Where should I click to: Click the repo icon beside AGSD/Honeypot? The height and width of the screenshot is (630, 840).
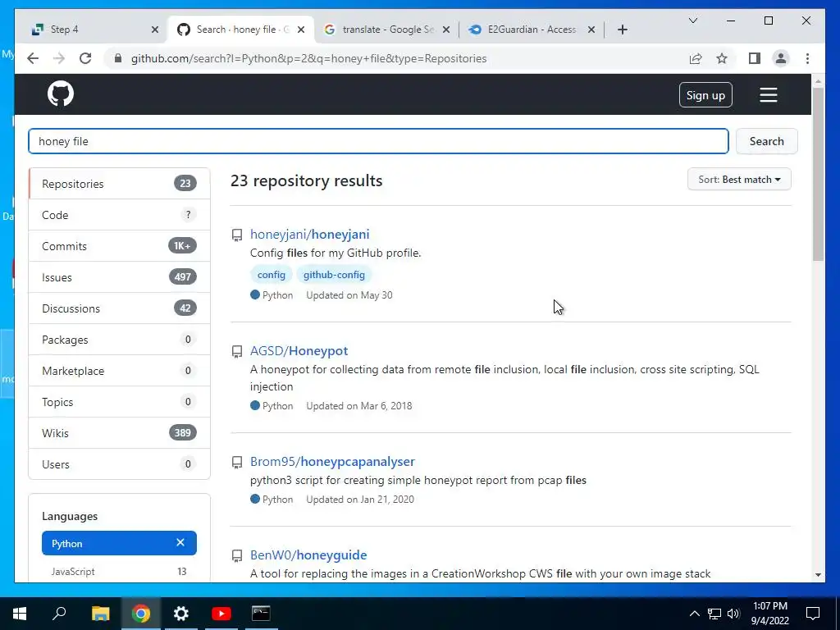[237, 351]
